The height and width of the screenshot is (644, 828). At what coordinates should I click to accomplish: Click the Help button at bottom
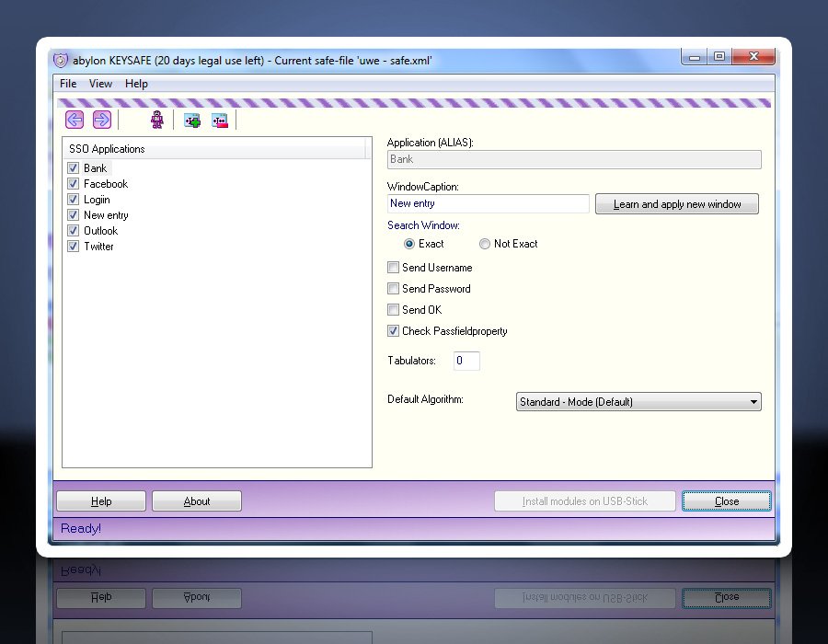point(101,501)
